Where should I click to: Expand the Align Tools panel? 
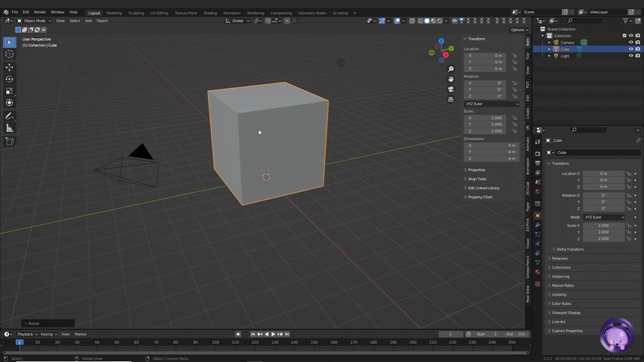[477, 179]
